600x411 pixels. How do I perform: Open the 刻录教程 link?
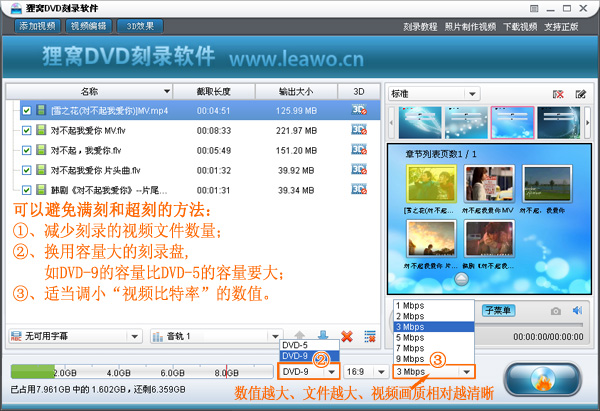(x=420, y=27)
